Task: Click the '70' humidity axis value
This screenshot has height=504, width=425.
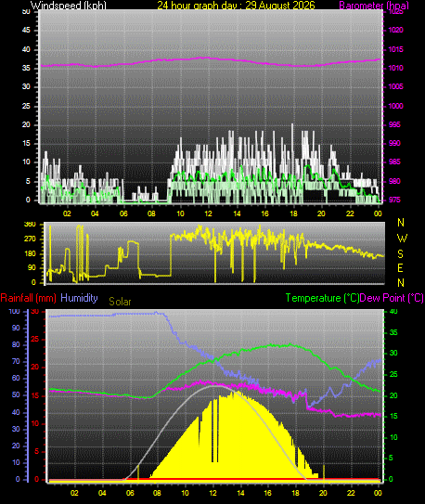Action: pos(16,362)
